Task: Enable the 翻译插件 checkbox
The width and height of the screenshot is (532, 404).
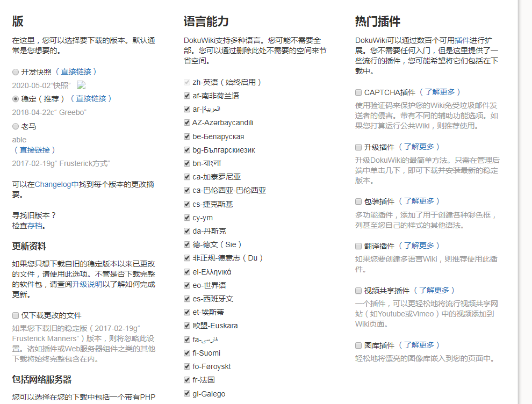Action: (x=357, y=246)
